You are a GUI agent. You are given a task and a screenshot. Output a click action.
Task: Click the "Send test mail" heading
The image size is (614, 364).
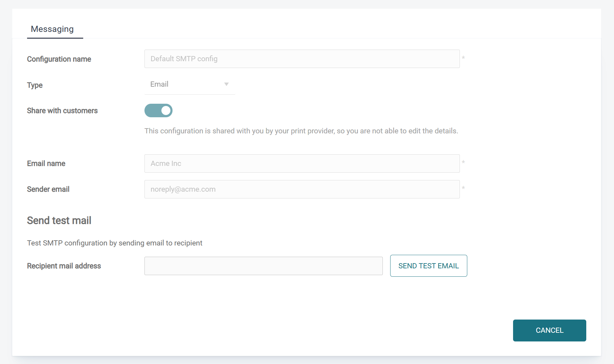(59, 221)
